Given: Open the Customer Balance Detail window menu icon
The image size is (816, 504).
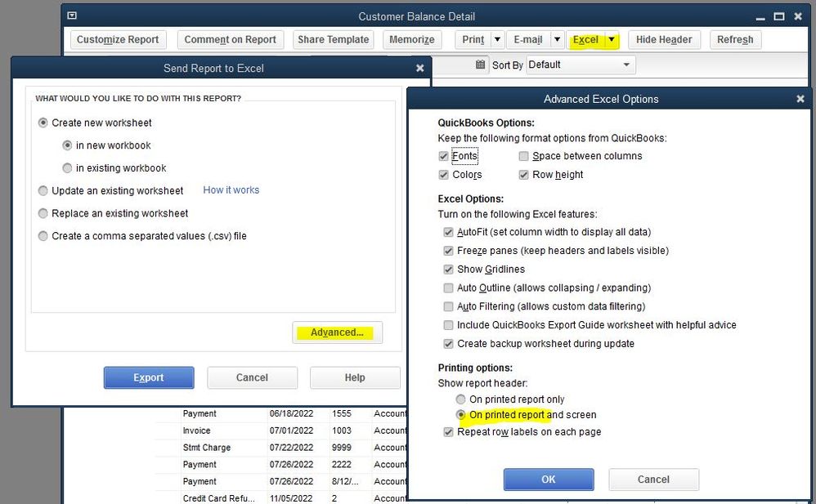Looking at the screenshot, I should (72, 16).
